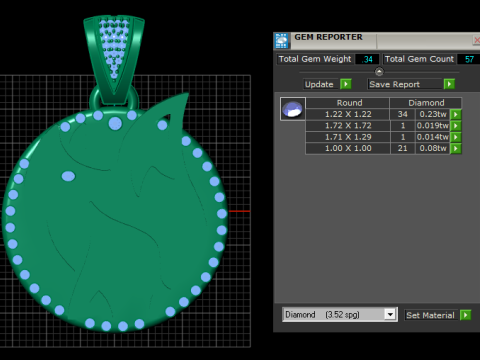Click the Diamond column header
The image size is (480, 360).
426,103
